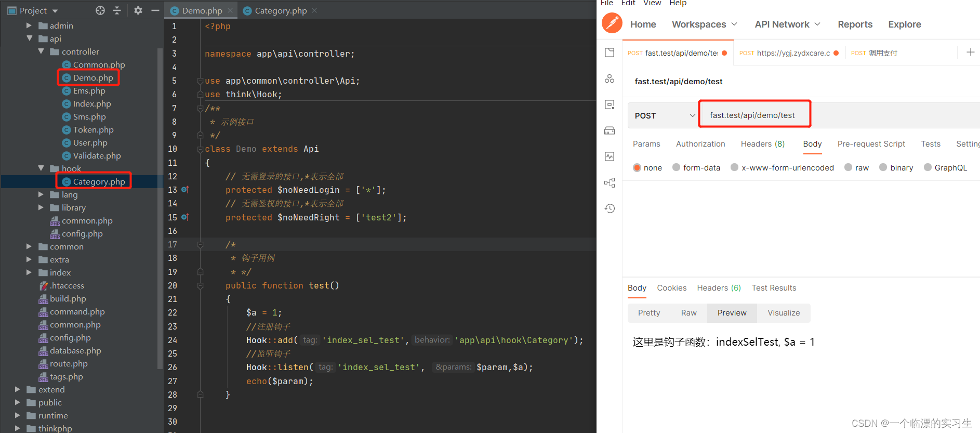Image resolution: width=980 pixels, height=433 pixels.
Task: Select the form-data body radio
Action: point(676,167)
